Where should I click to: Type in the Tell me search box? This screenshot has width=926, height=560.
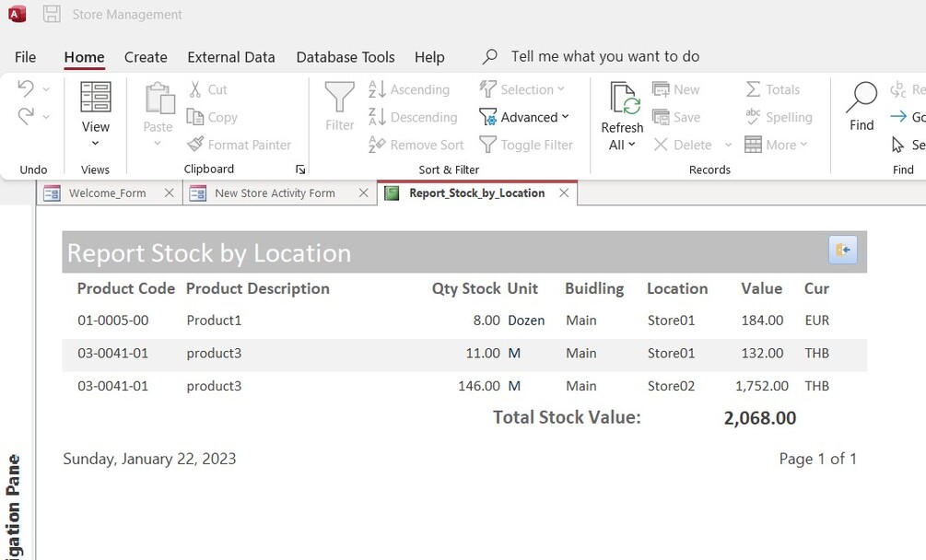pyautogui.click(x=604, y=57)
